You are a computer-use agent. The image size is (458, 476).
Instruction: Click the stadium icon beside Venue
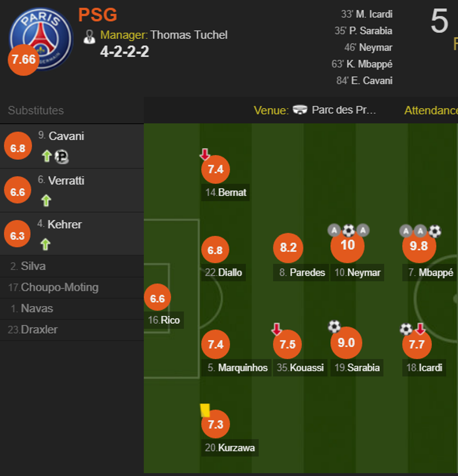300,110
